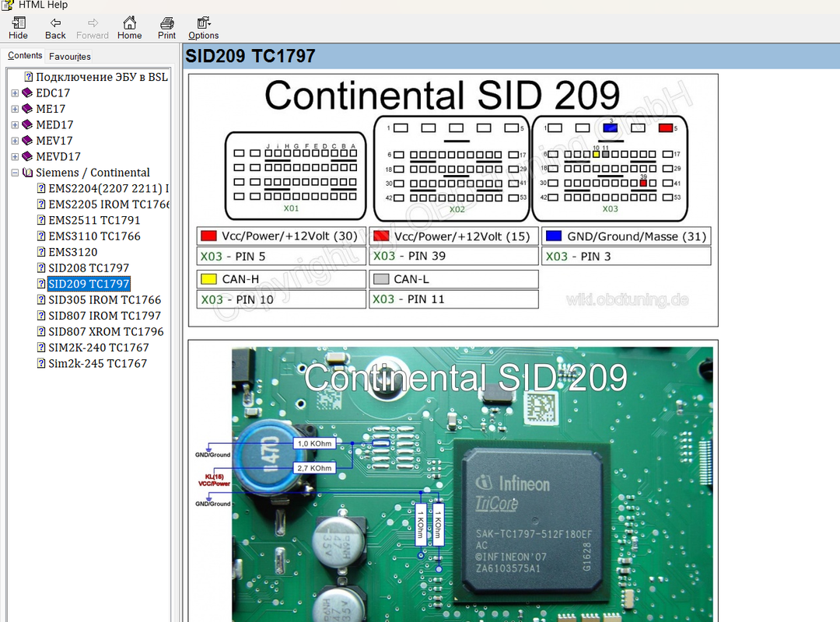This screenshot has width=840, height=622.
Task: Open the EMS2511 TC1791 topic
Action: [94, 220]
